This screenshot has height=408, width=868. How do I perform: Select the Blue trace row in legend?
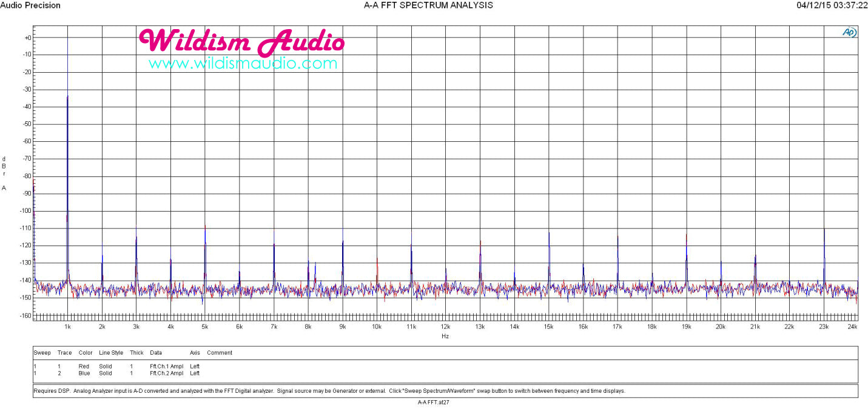[116, 373]
